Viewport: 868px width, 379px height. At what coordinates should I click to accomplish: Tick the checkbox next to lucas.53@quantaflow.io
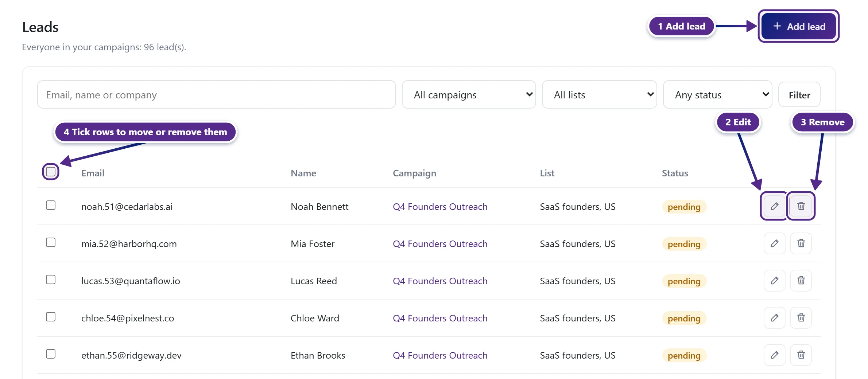pyautogui.click(x=51, y=280)
